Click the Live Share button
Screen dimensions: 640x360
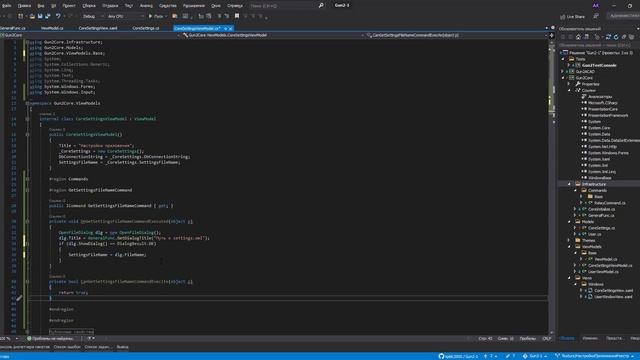click(x=573, y=17)
